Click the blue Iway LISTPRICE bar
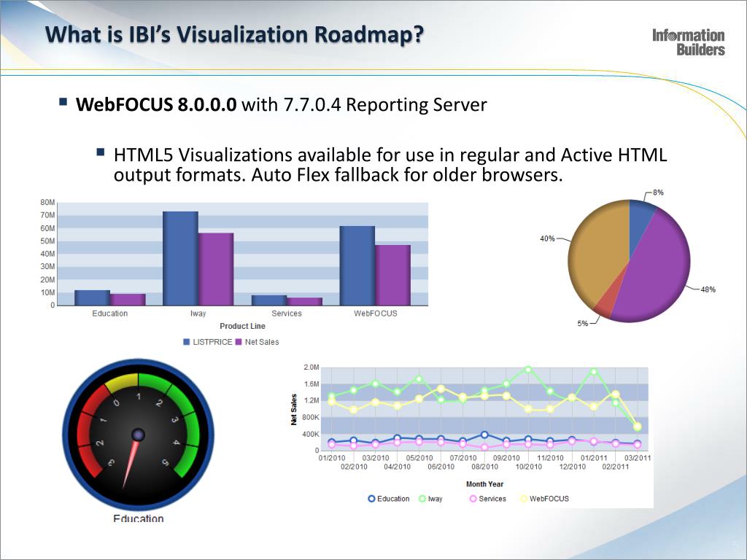 [x=181, y=259]
